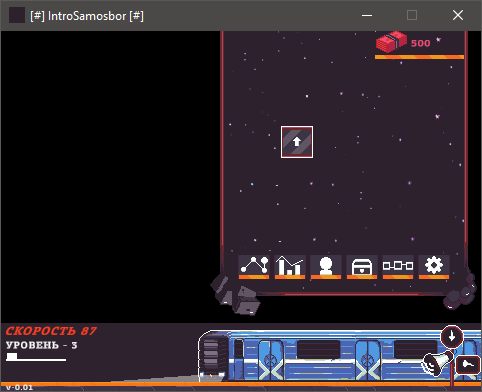The height and width of the screenshot is (392, 482).
Task: Open the gear settings icon
Action: click(434, 267)
